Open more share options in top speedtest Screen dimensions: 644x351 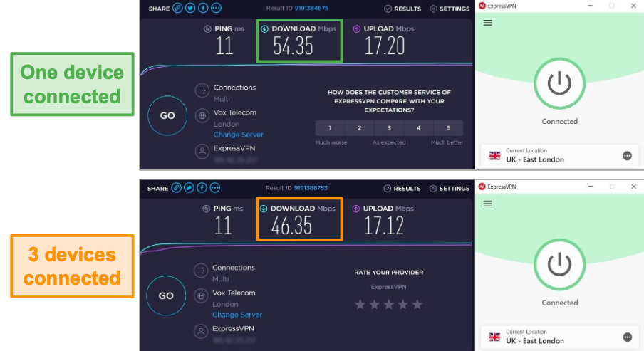coord(216,8)
